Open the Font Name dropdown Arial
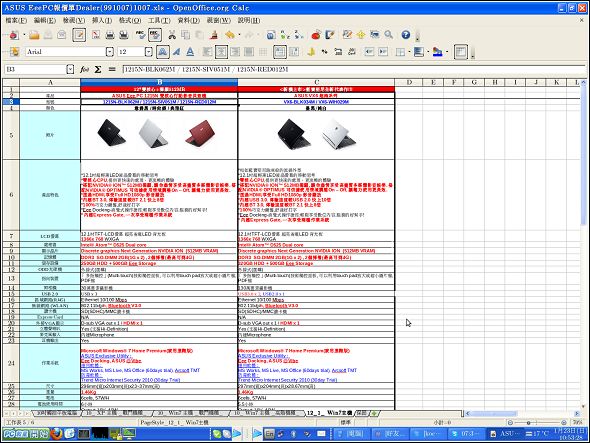Viewport: 590px width, 443px height. [109, 52]
